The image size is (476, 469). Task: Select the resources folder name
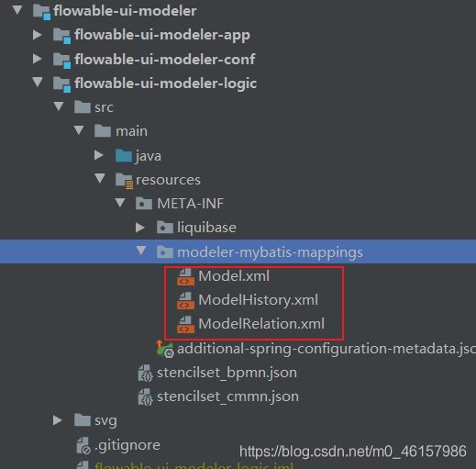pyautogui.click(x=168, y=180)
